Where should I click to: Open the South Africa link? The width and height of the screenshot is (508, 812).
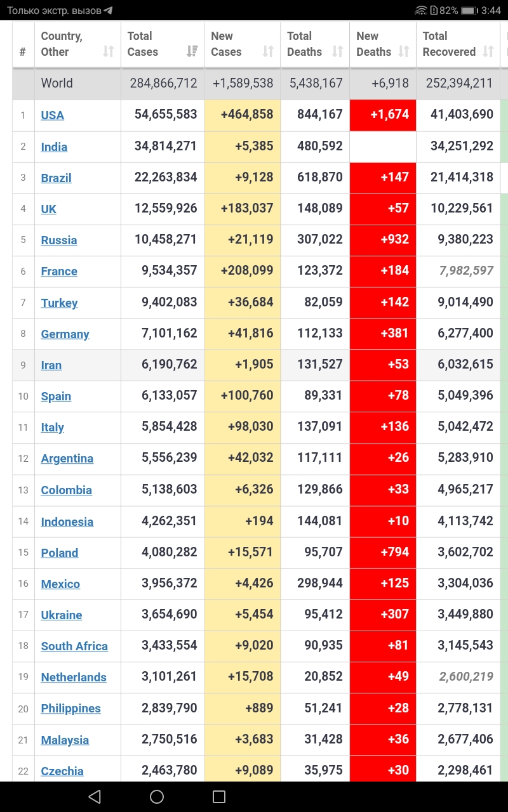point(74,646)
